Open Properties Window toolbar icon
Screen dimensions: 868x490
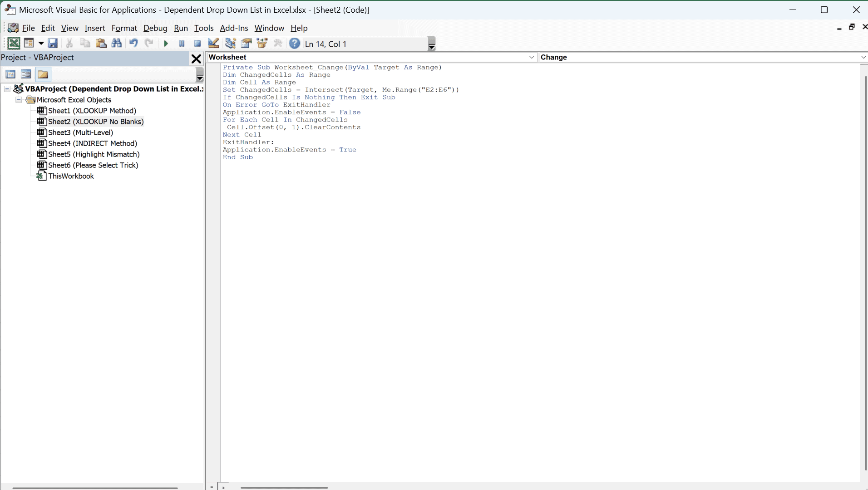point(247,44)
